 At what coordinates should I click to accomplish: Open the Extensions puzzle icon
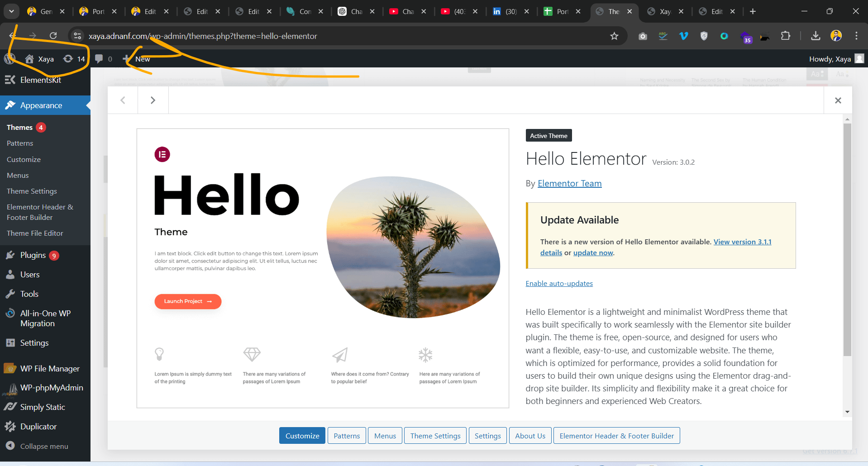pos(786,36)
